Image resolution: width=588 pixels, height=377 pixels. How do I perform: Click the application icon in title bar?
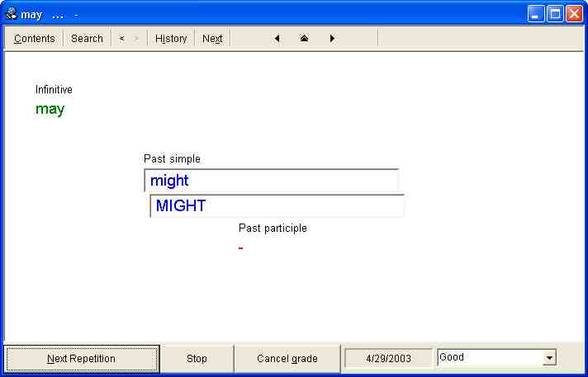(11, 13)
